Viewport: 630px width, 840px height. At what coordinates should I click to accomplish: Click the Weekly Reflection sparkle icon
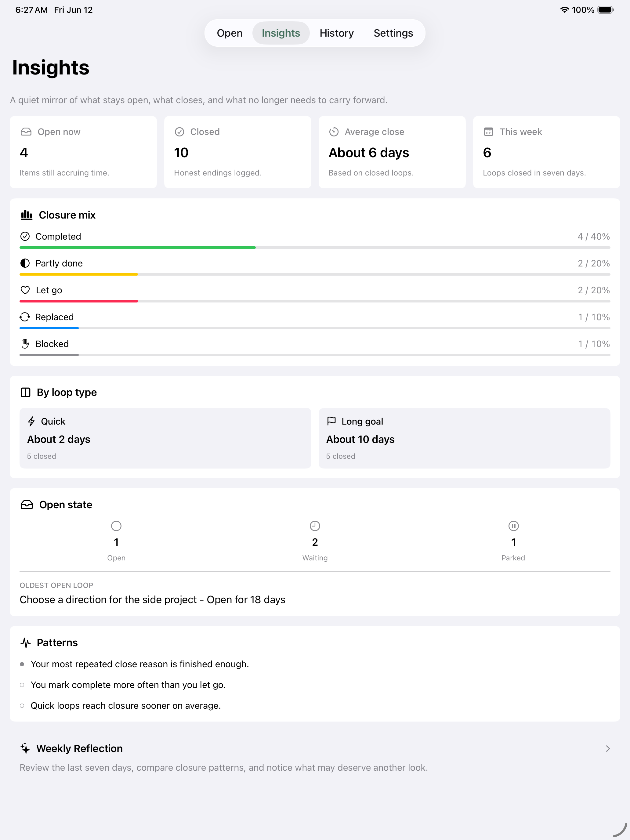(25, 748)
